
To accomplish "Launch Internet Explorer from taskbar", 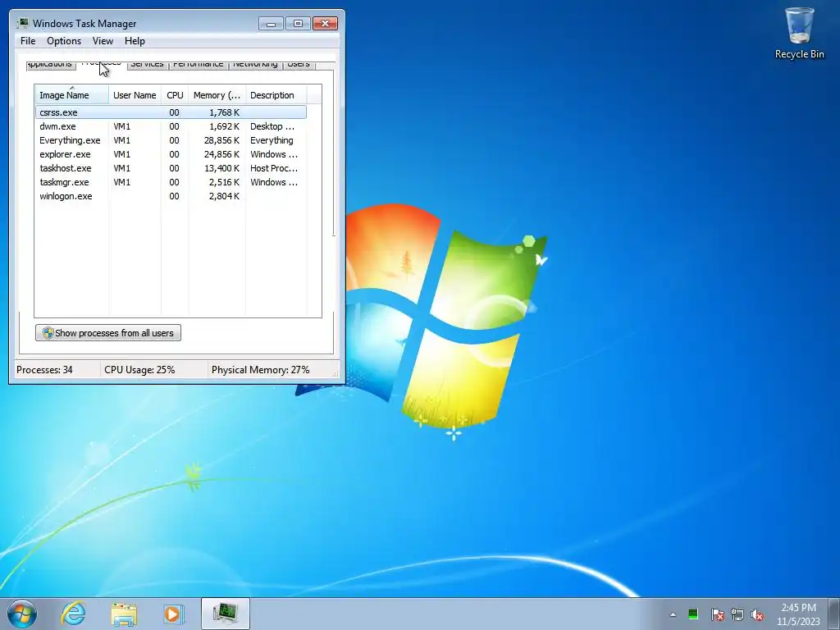I will 73,614.
